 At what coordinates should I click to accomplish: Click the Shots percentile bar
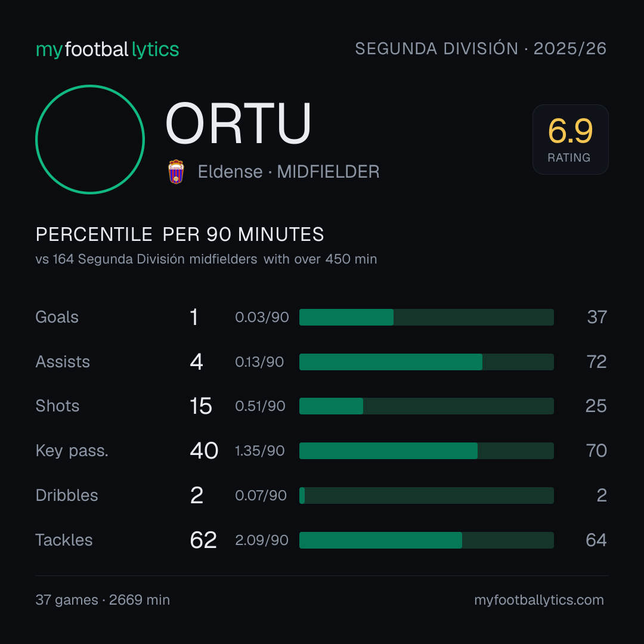[426, 406]
